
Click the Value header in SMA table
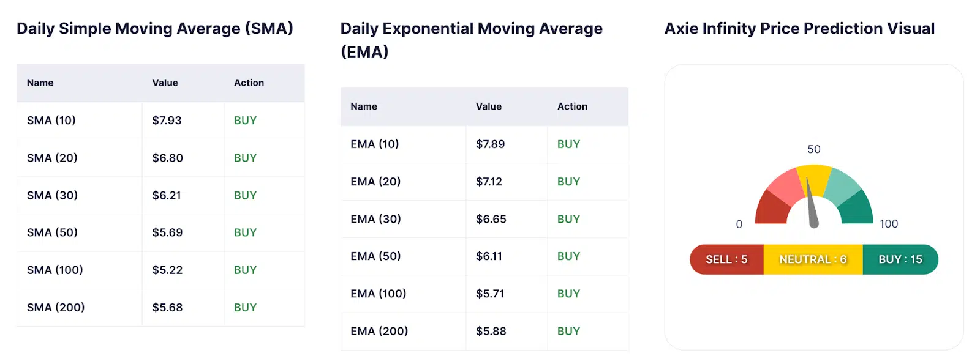(x=165, y=83)
